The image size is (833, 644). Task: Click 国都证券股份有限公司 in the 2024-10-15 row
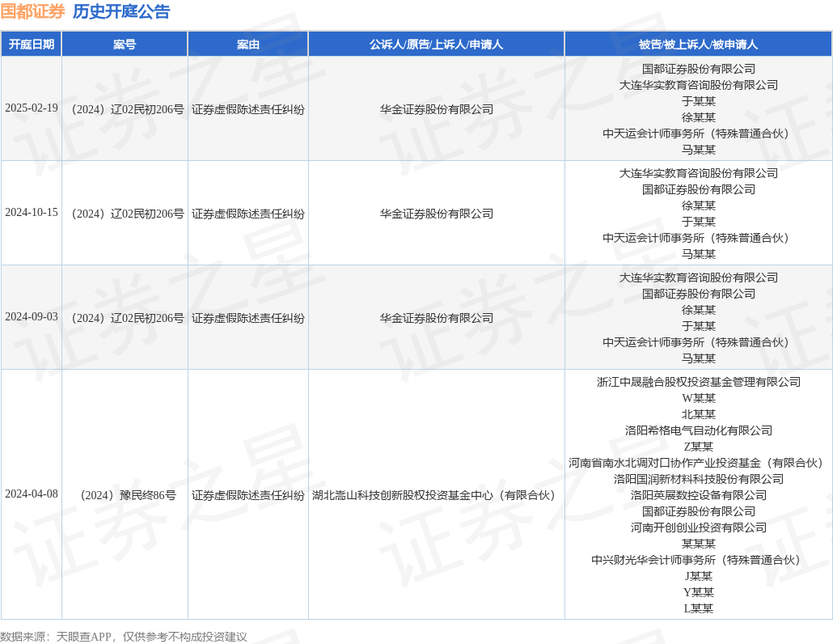699,189
